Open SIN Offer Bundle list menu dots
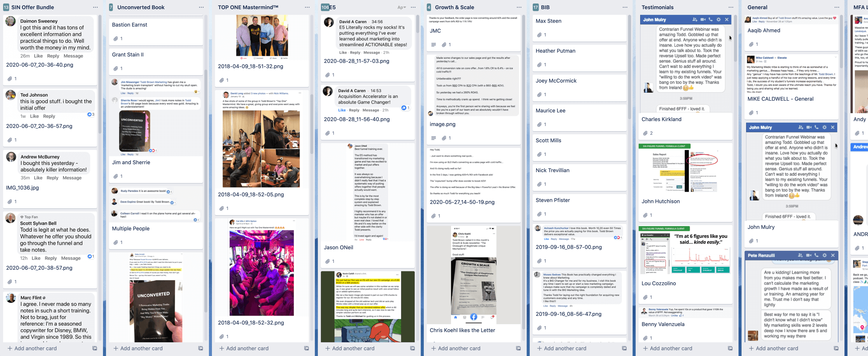The width and height of the screenshot is (868, 356). pyautogui.click(x=95, y=7)
